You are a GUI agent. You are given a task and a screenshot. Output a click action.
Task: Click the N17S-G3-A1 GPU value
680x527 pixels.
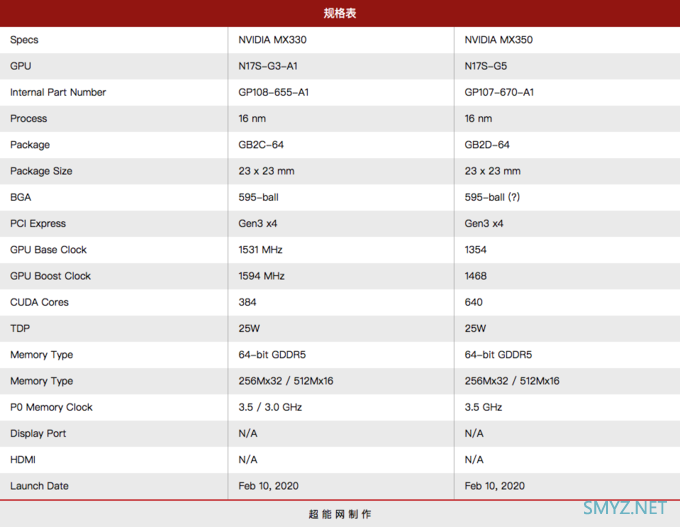click(268, 66)
